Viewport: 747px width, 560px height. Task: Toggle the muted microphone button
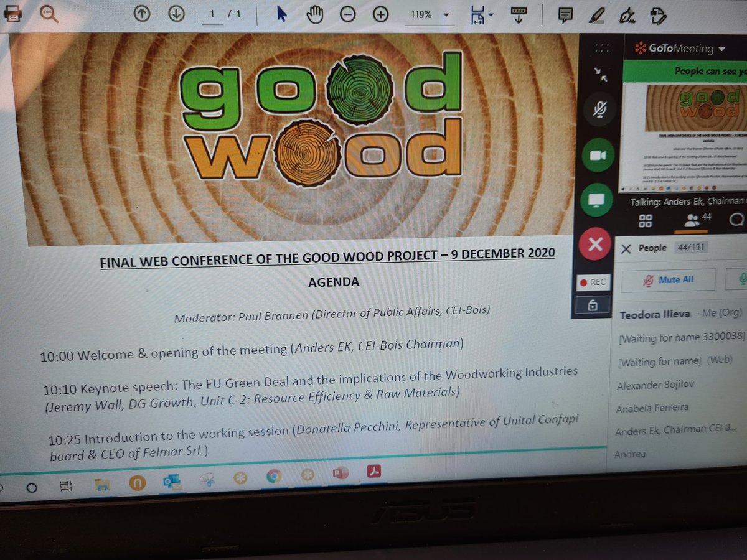point(599,111)
